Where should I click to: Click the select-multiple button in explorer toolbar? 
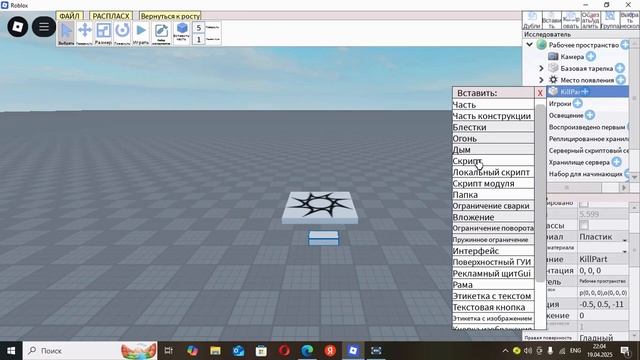coord(629,20)
